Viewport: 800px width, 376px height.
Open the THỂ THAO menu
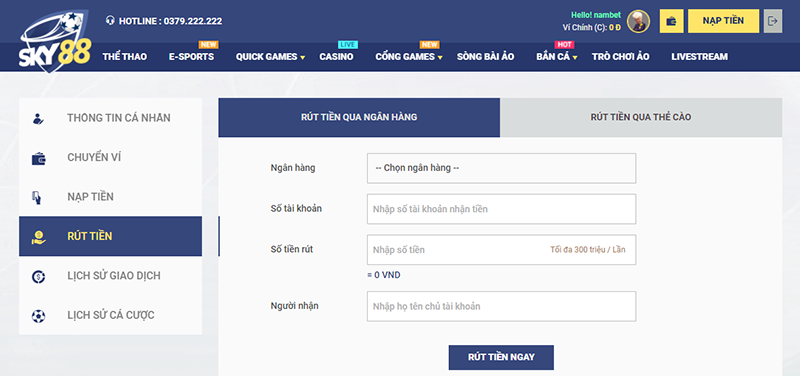pyautogui.click(x=124, y=57)
